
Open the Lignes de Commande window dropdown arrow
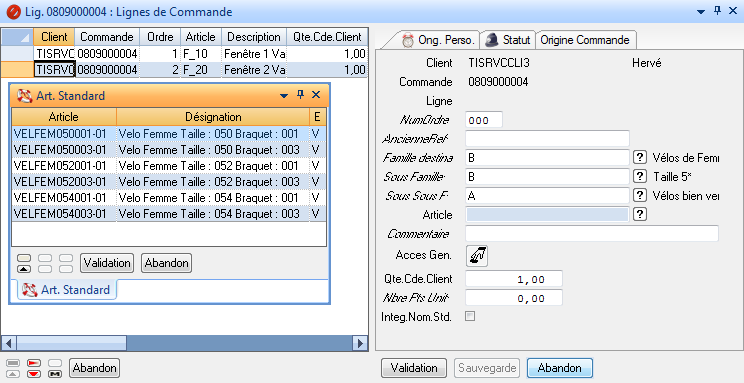click(701, 12)
